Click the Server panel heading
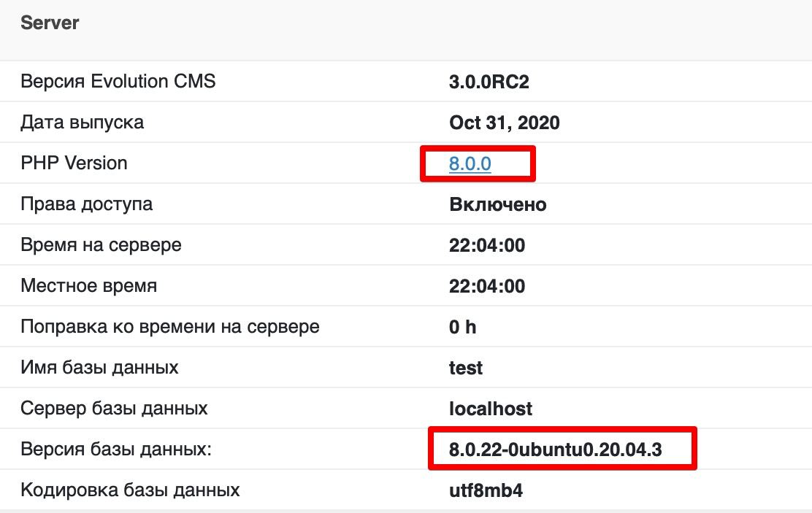 point(50,23)
